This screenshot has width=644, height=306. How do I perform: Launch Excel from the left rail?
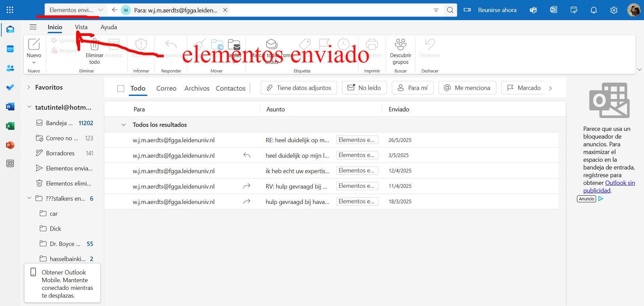pyautogui.click(x=10, y=126)
